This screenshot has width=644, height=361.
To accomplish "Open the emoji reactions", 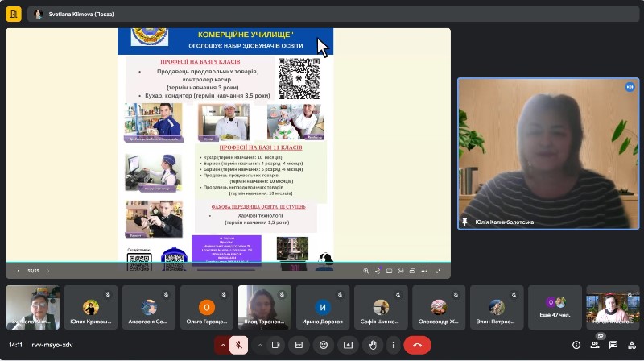I will [324, 345].
